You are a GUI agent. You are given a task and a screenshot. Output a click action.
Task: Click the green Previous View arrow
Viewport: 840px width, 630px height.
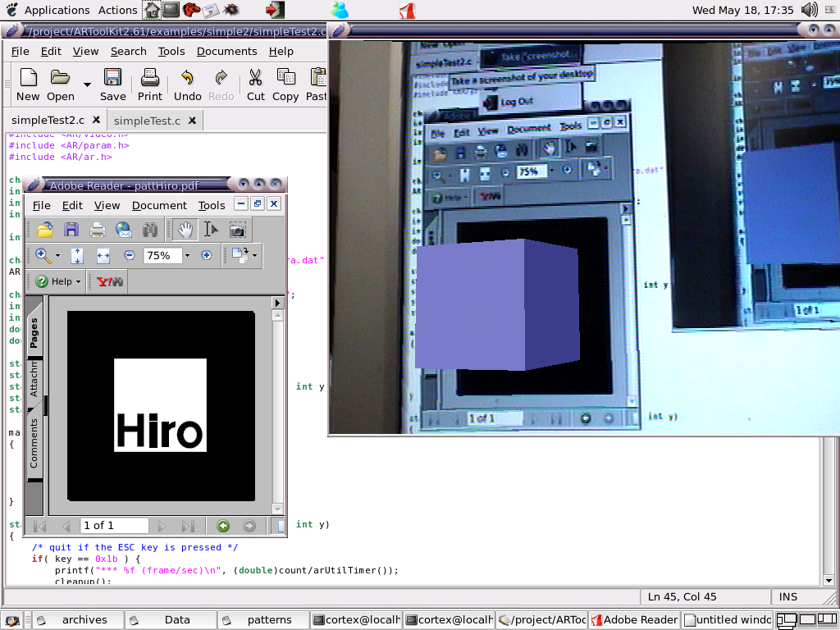pyautogui.click(x=223, y=526)
